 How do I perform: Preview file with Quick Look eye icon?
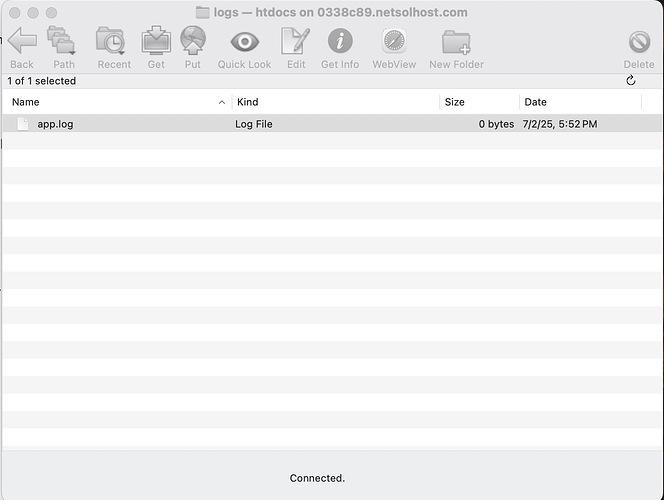(245, 42)
